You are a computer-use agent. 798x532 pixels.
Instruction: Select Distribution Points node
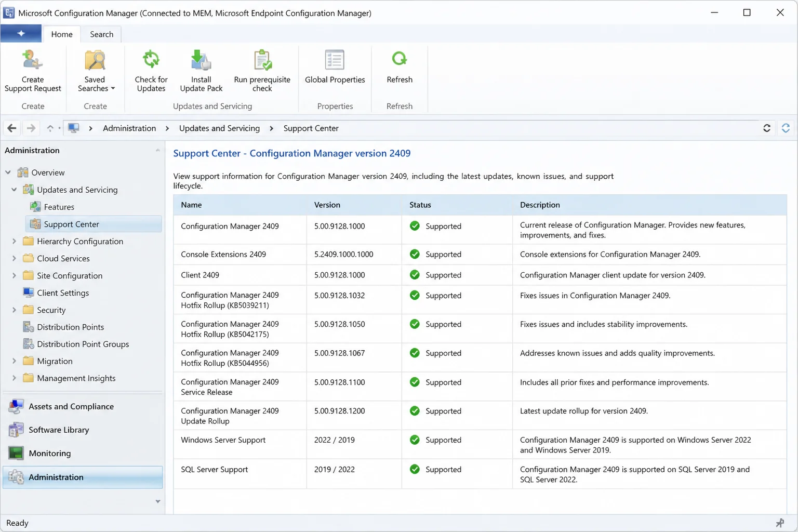[x=70, y=327]
